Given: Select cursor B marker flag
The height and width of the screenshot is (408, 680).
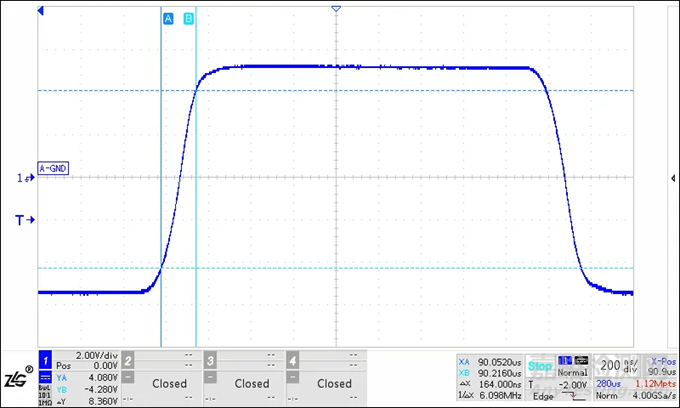Looking at the screenshot, I should [189, 18].
